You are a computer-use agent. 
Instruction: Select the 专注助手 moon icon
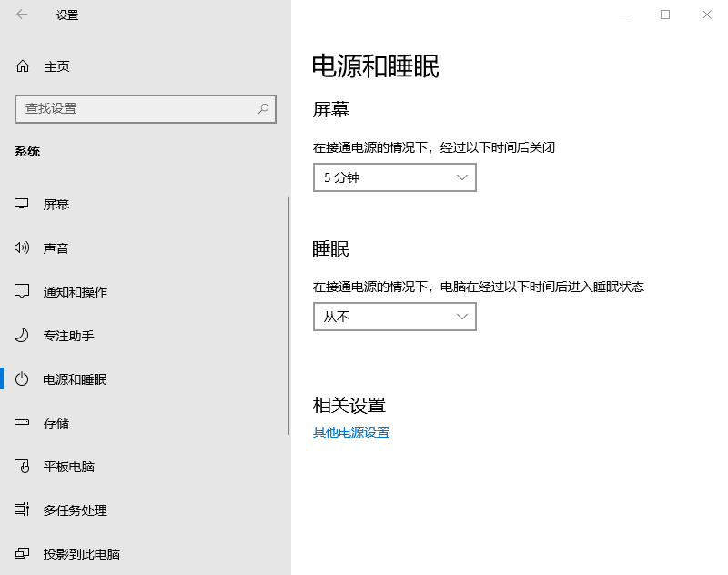pos(22,335)
